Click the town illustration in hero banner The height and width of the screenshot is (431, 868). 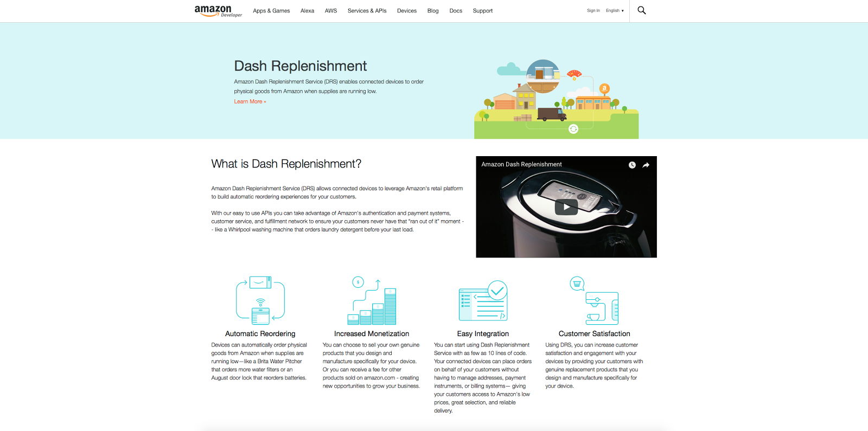pos(557,99)
